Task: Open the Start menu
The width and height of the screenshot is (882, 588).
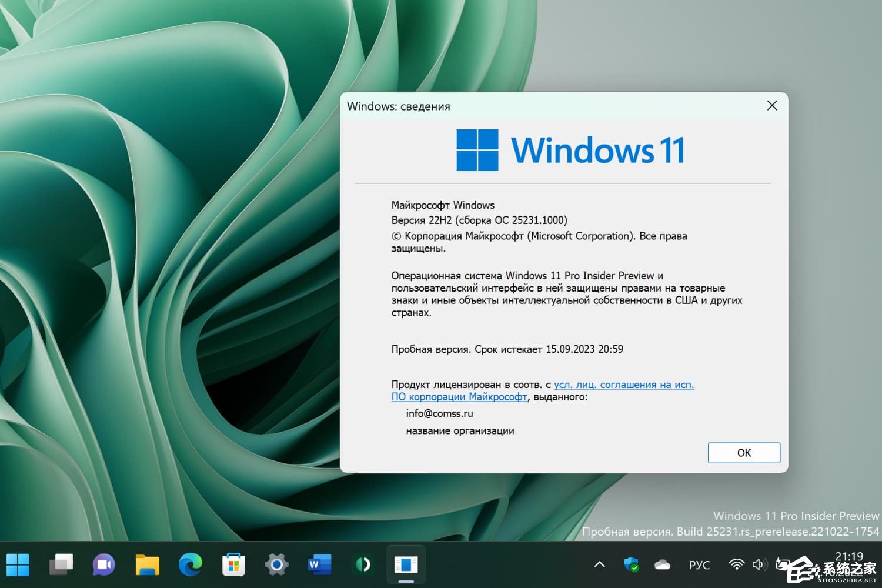Action: tap(19, 564)
